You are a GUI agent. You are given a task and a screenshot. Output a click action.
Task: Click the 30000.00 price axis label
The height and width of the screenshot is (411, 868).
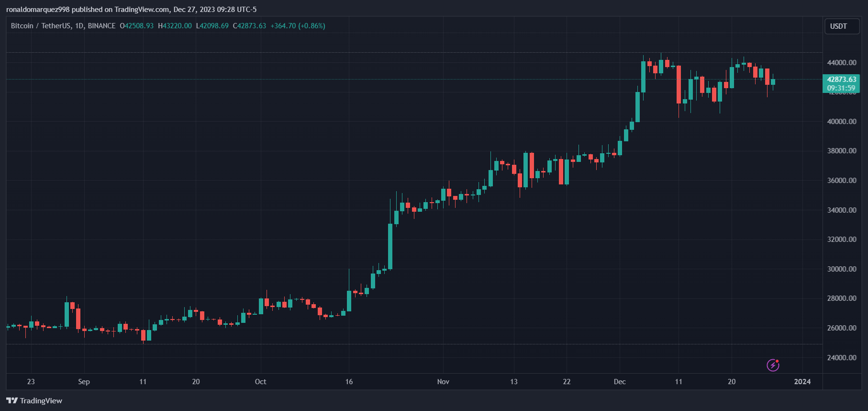point(842,269)
